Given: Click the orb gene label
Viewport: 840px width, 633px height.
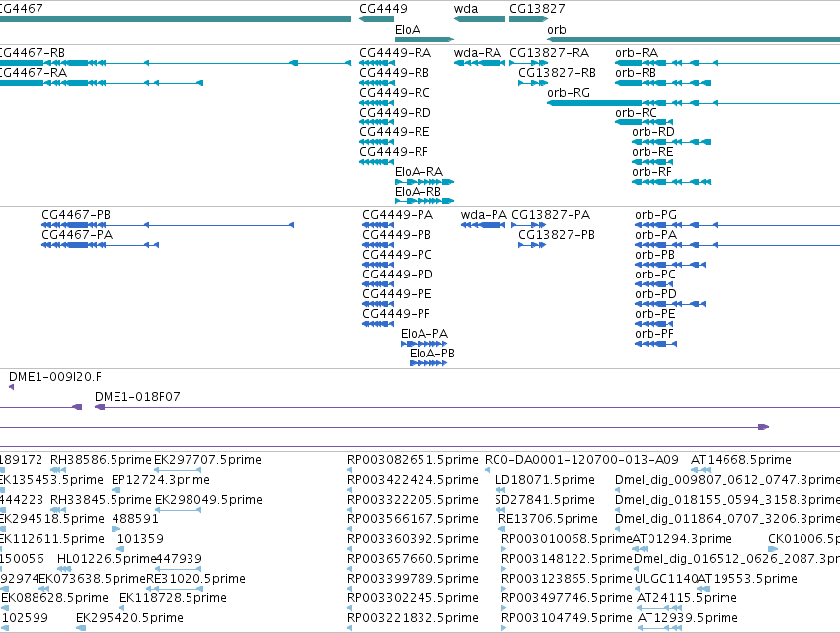Looking at the screenshot, I should (x=556, y=30).
